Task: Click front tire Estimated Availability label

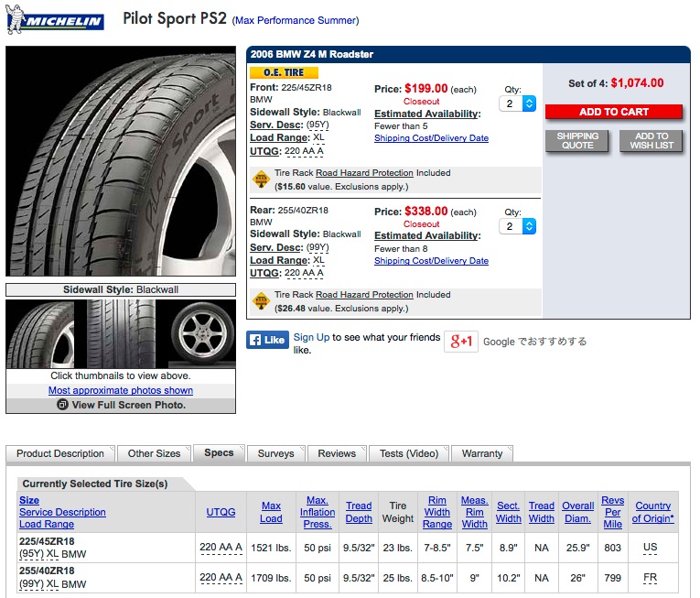Action: pos(427,114)
